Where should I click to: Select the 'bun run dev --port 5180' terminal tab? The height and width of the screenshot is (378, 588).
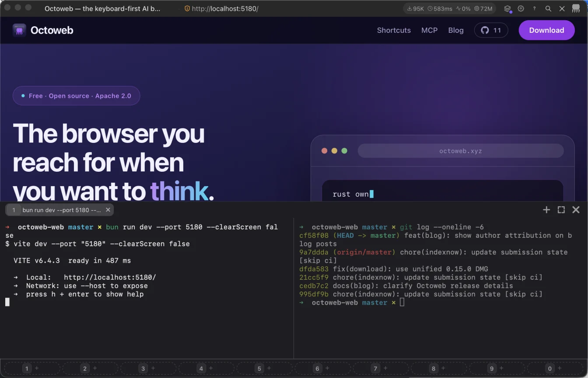(x=59, y=210)
